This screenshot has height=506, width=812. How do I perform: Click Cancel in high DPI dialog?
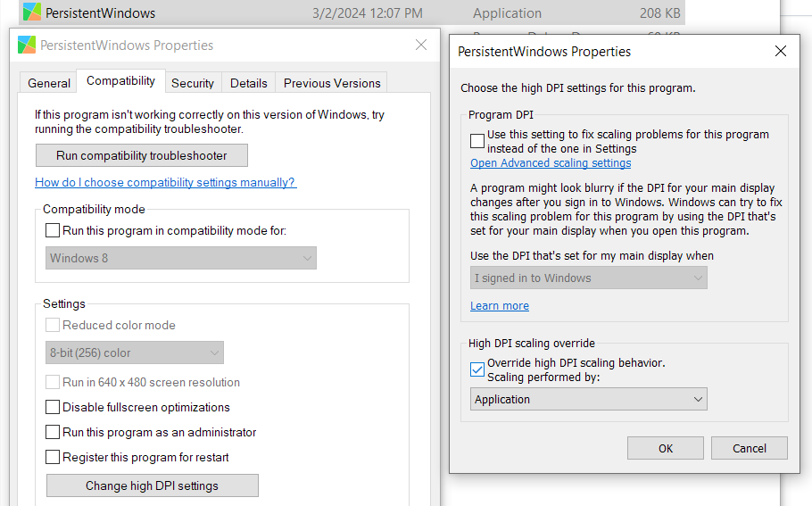tap(750, 448)
